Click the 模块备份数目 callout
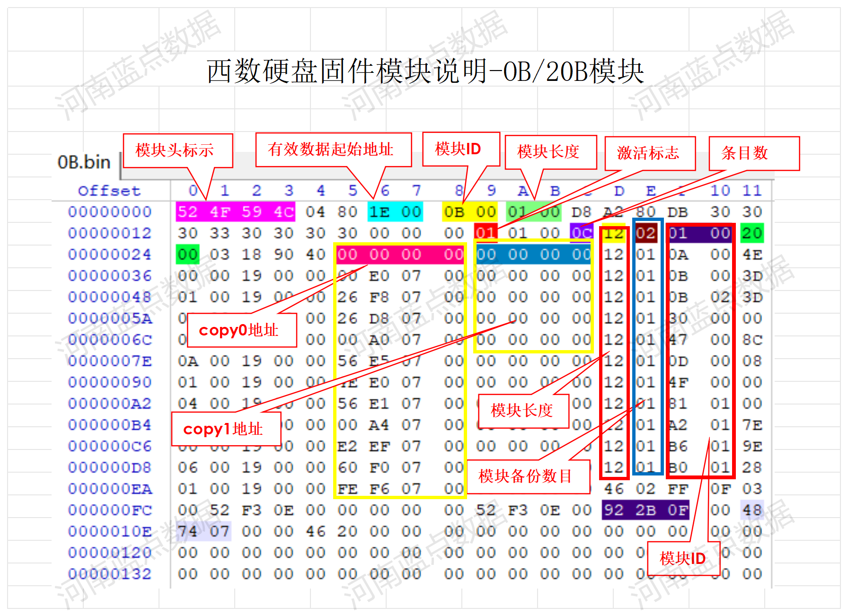Image resolution: width=848 pixels, height=616 pixels. (x=529, y=477)
